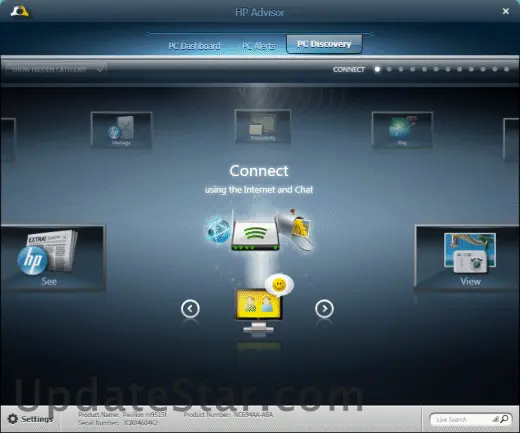Open the Manage category tile
The image size is (520, 433).
(x=121, y=130)
